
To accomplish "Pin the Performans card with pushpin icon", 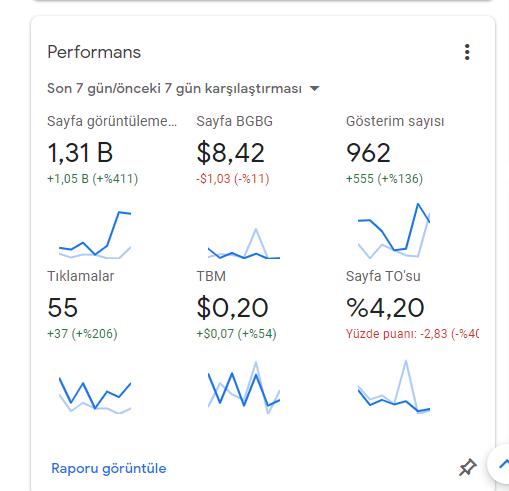I will click(468, 467).
